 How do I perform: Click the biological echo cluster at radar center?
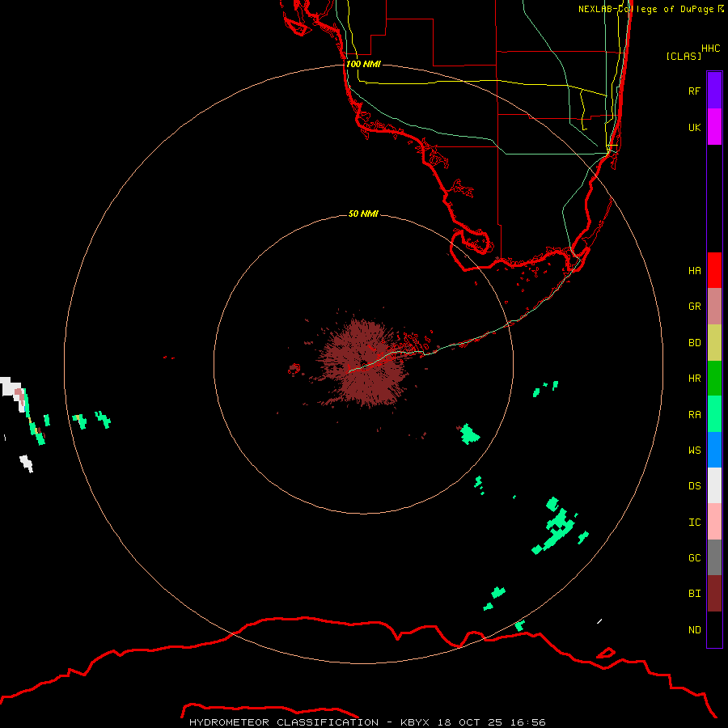(x=364, y=363)
